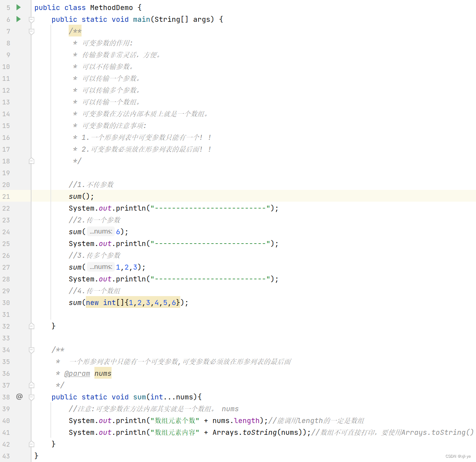Screen dimensions: 476x462
Task: Collapse the main method fold marker on line 6
Action: [31, 20]
